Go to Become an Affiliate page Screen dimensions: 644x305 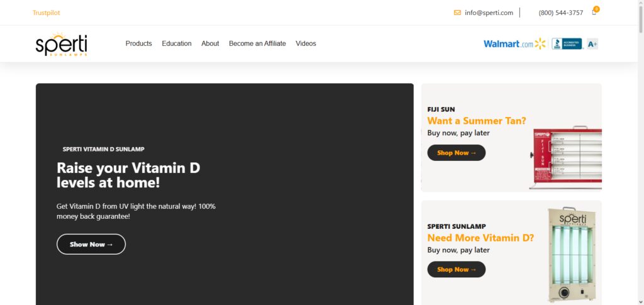pos(257,43)
